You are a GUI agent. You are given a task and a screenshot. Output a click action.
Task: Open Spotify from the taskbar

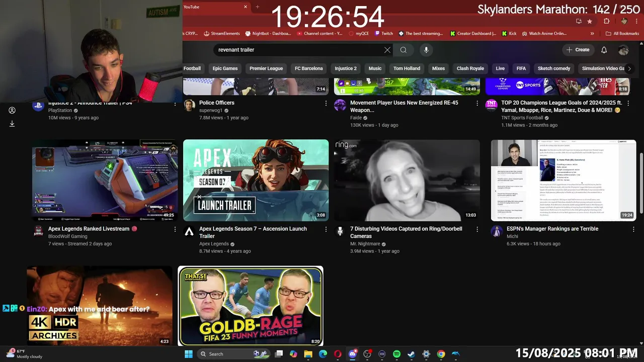click(396, 354)
